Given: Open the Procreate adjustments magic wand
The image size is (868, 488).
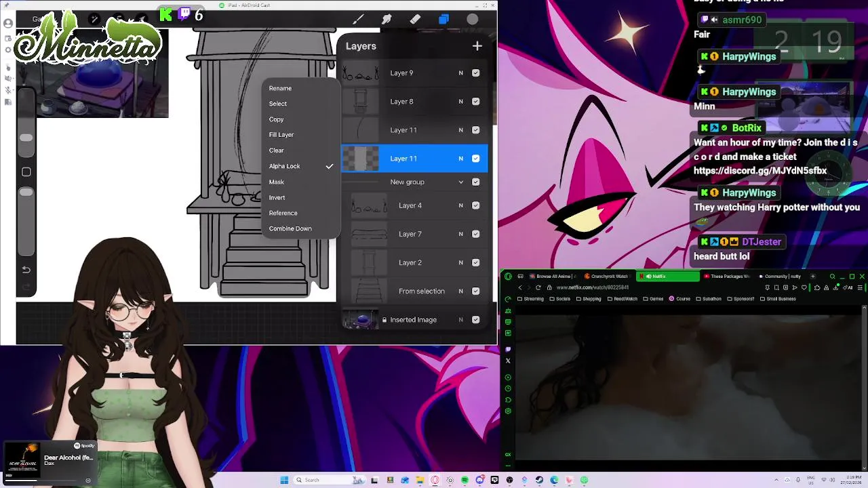Looking at the screenshot, I should [95, 19].
